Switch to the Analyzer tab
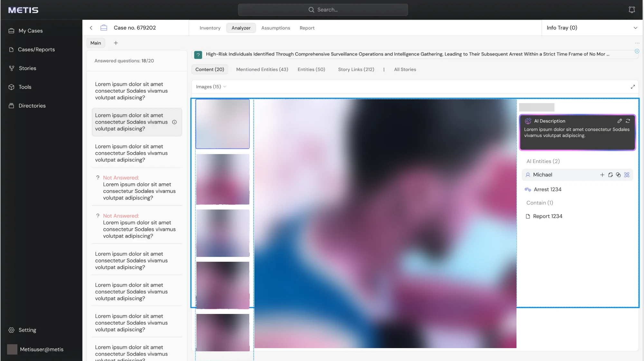 241,28
